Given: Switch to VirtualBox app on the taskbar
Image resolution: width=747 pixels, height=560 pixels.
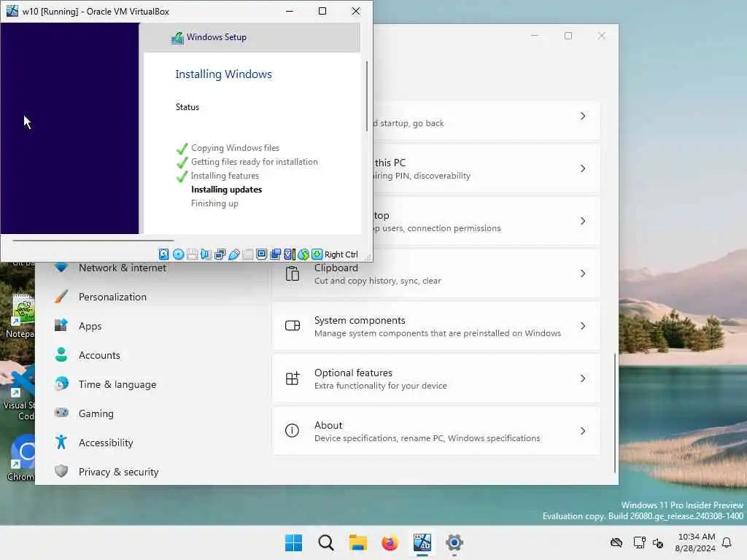Looking at the screenshot, I should 422,542.
